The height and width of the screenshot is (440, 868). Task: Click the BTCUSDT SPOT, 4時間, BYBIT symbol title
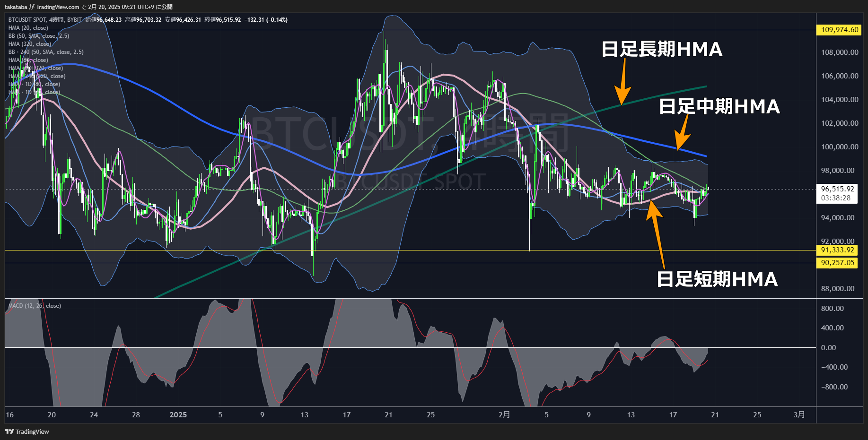(45, 20)
